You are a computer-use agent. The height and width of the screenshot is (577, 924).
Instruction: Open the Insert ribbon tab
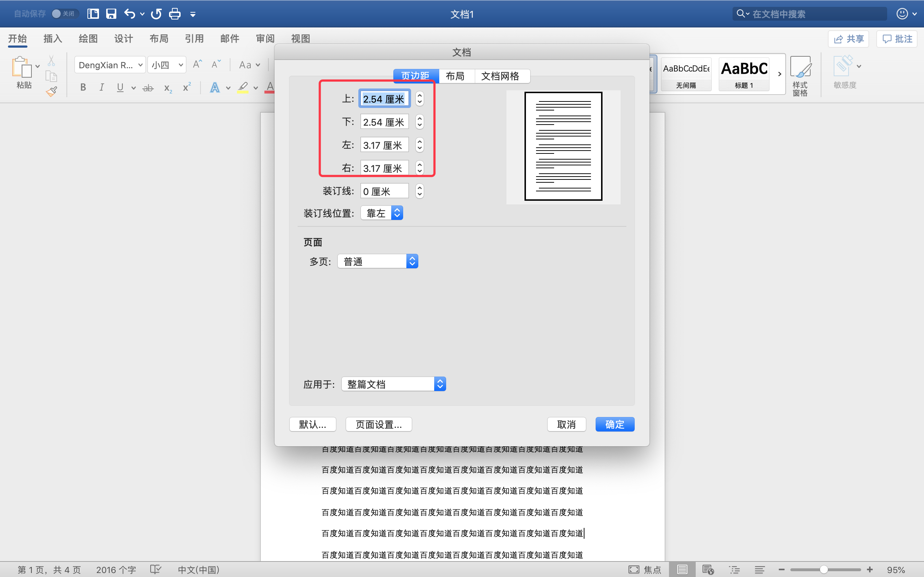click(x=53, y=39)
